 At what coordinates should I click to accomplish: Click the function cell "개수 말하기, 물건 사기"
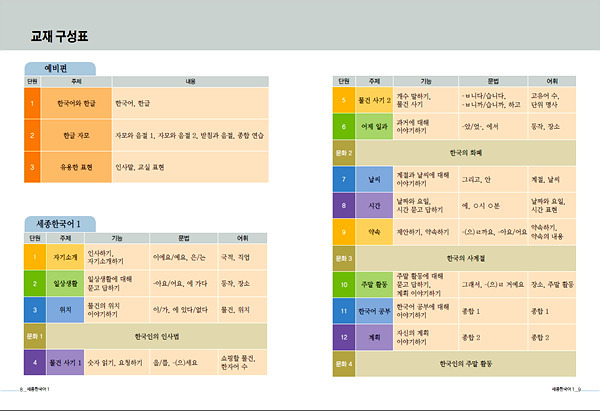coord(426,100)
